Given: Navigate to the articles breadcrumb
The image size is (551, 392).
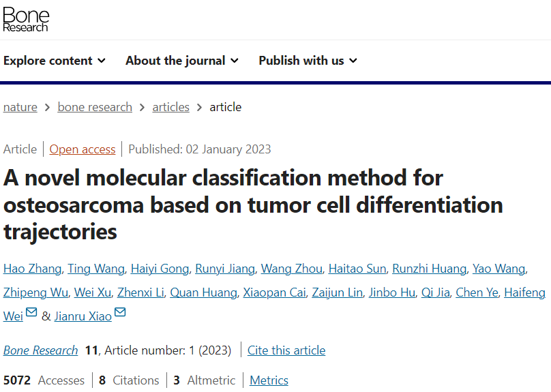Looking at the screenshot, I should pyautogui.click(x=170, y=107).
